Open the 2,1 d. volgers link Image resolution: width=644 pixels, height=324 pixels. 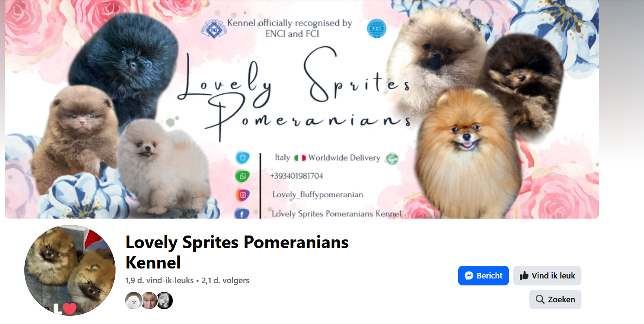[225, 281]
